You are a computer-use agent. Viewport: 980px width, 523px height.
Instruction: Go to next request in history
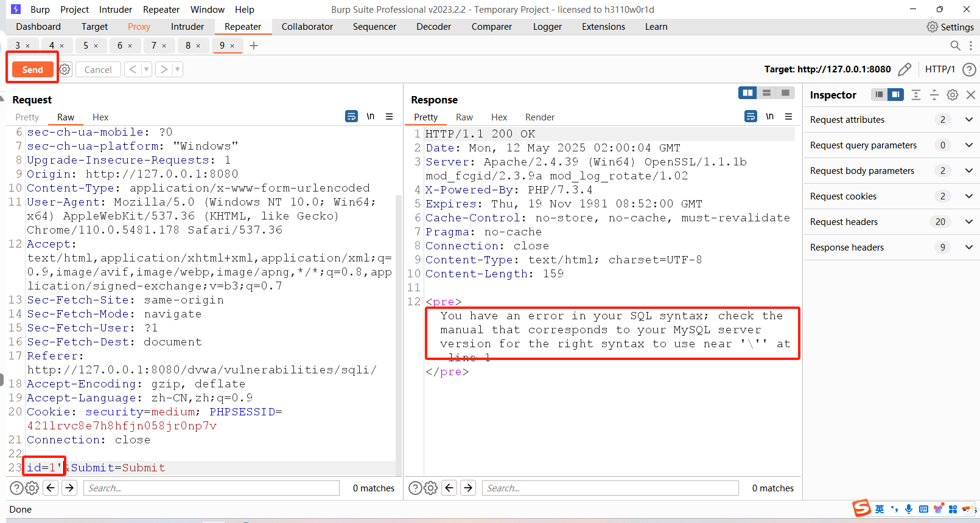pyautogui.click(x=164, y=69)
